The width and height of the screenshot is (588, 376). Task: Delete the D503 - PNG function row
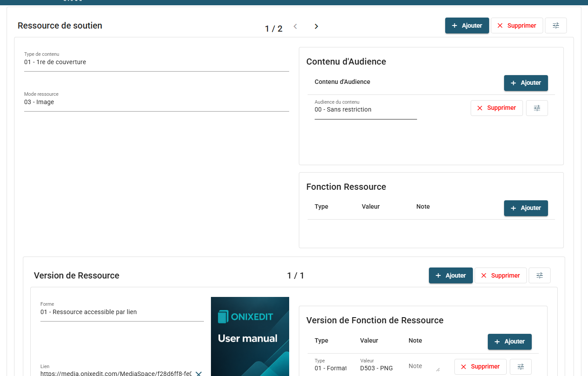pos(480,367)
